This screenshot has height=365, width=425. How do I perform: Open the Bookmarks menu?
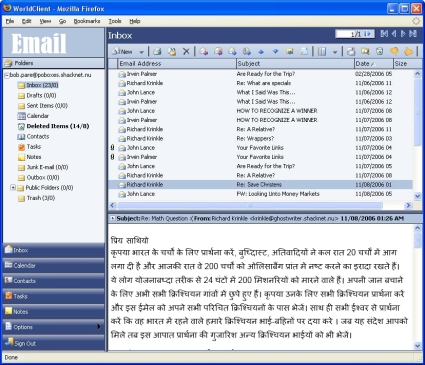click(x=87, y=21)
